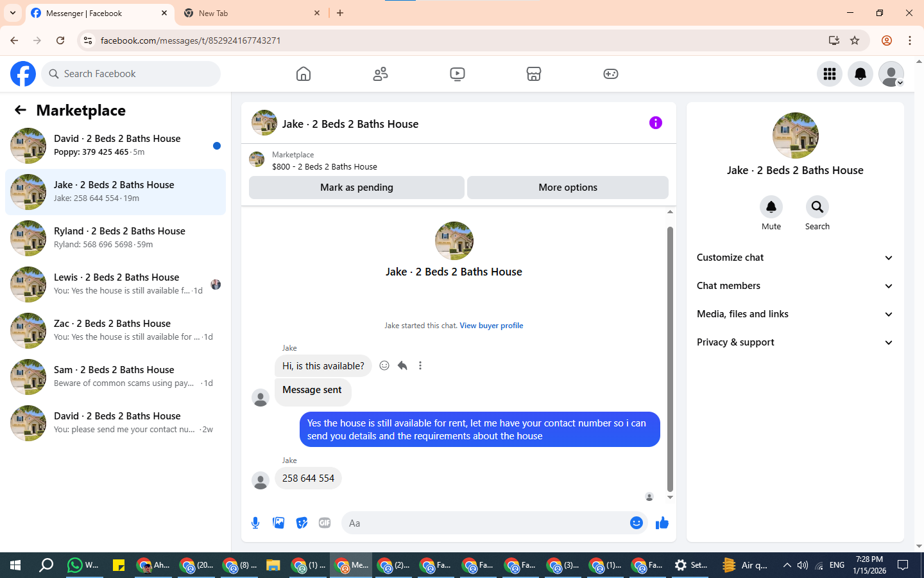Open conversation information purple icon
924x578 pixels.
(x=655, y=123)
